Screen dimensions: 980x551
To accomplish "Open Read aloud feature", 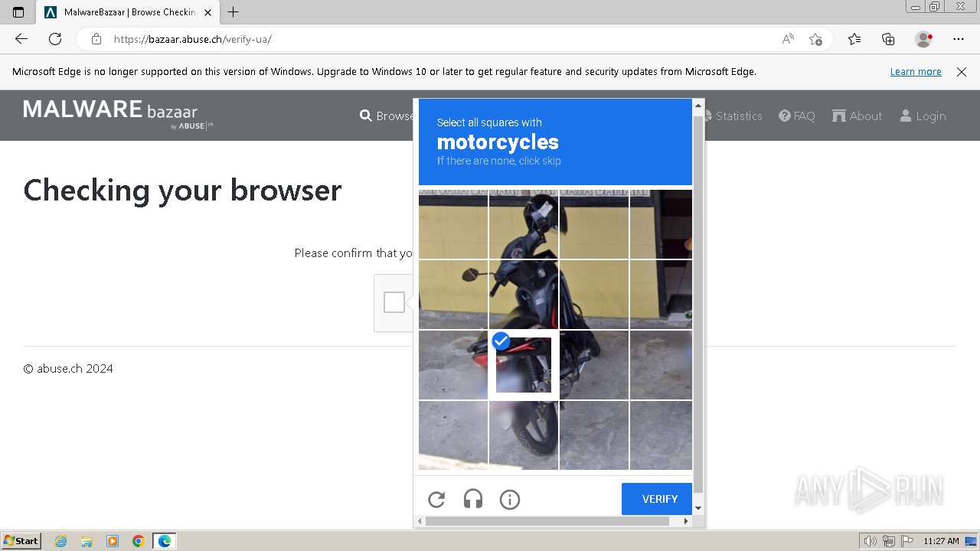I will [788, 39].
